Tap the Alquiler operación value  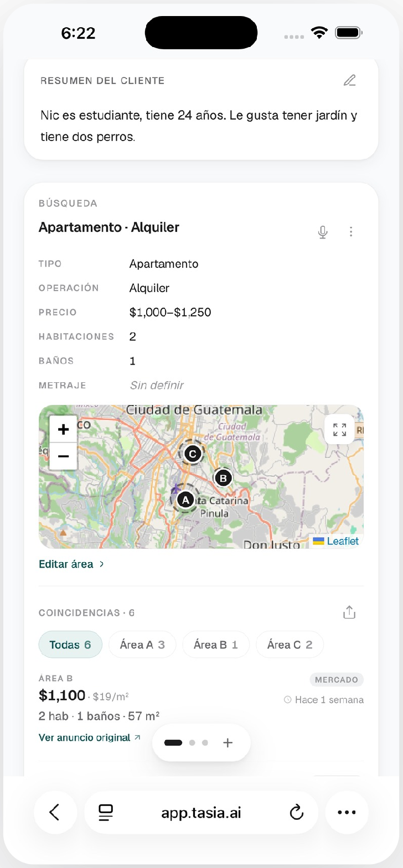pyautogui.click(x=149, y=288)
